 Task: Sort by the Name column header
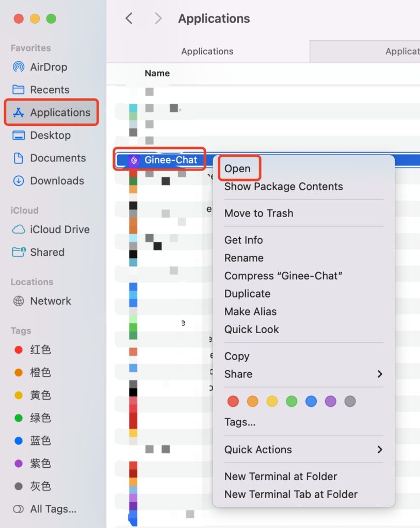pos(157,73)
